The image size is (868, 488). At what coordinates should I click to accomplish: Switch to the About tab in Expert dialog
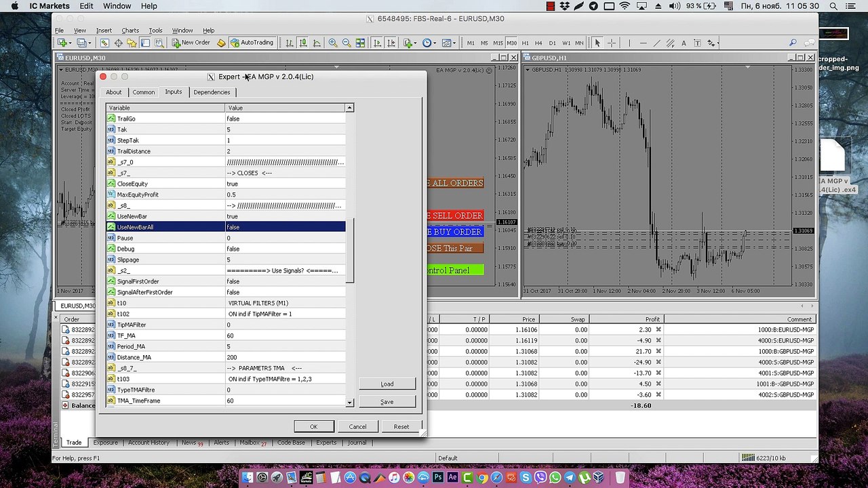click(x=114, y=92)
